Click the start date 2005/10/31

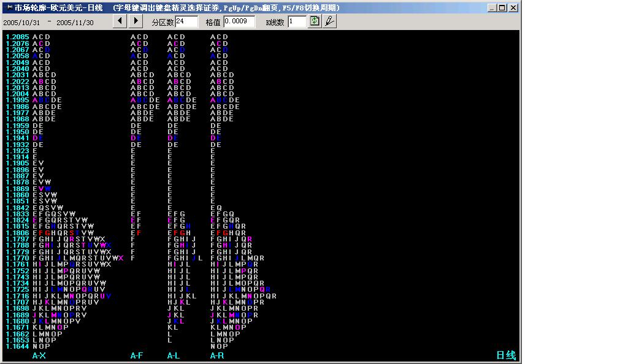21,23
